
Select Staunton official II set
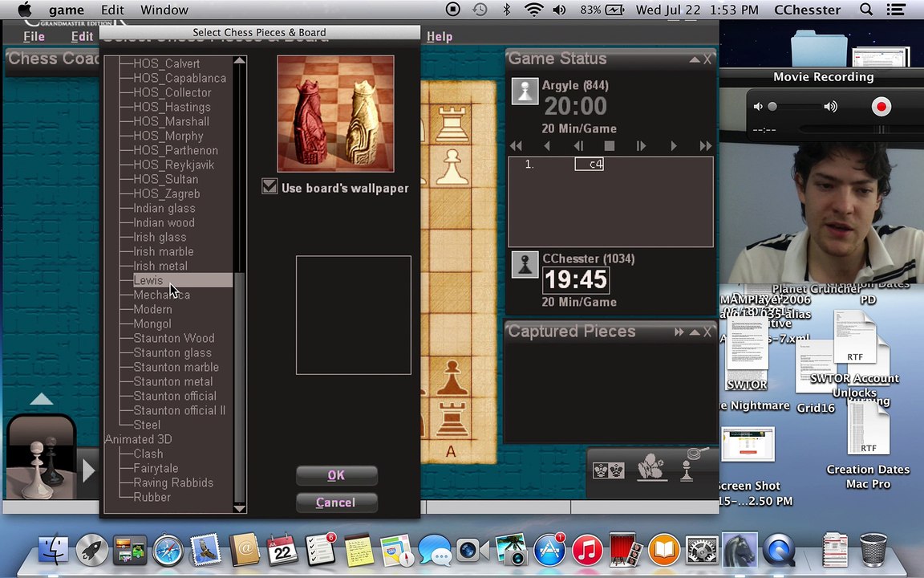click(x=179, y=410)
